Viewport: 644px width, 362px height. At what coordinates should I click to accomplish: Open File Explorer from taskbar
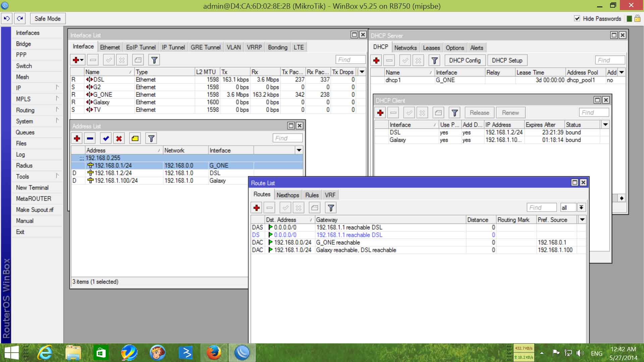73,353
